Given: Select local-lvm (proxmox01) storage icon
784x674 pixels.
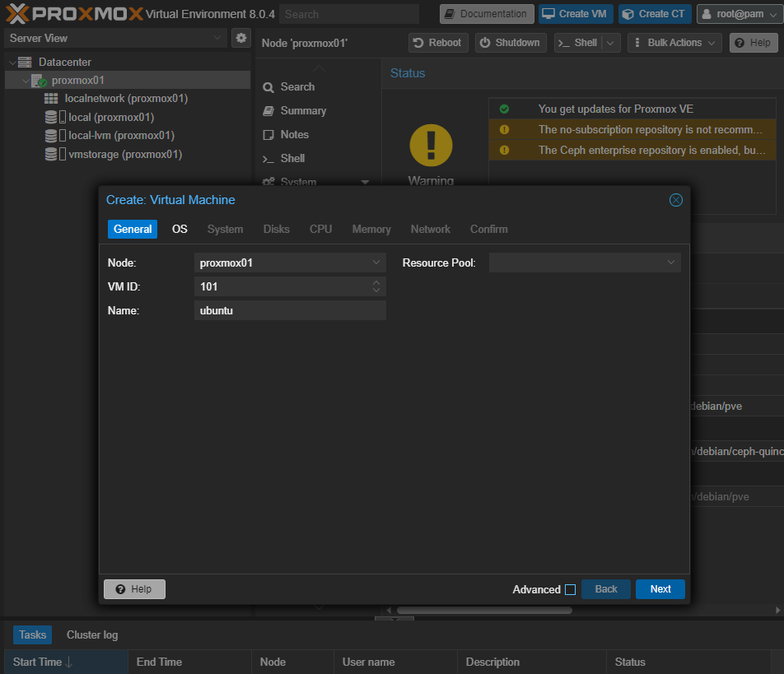Looking at the screenshot, I should click(x=51, y=136).
